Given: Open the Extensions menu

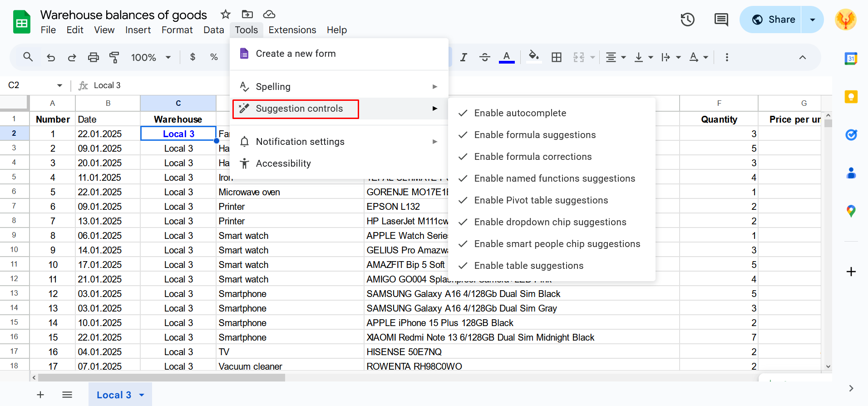Looking at the screenshot, I should pyautogui.click(x=292, y=30).
